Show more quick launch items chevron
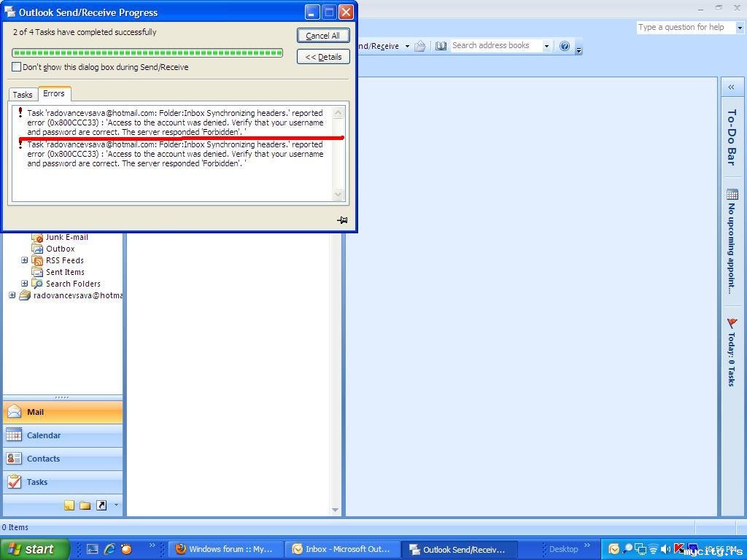 152,545
